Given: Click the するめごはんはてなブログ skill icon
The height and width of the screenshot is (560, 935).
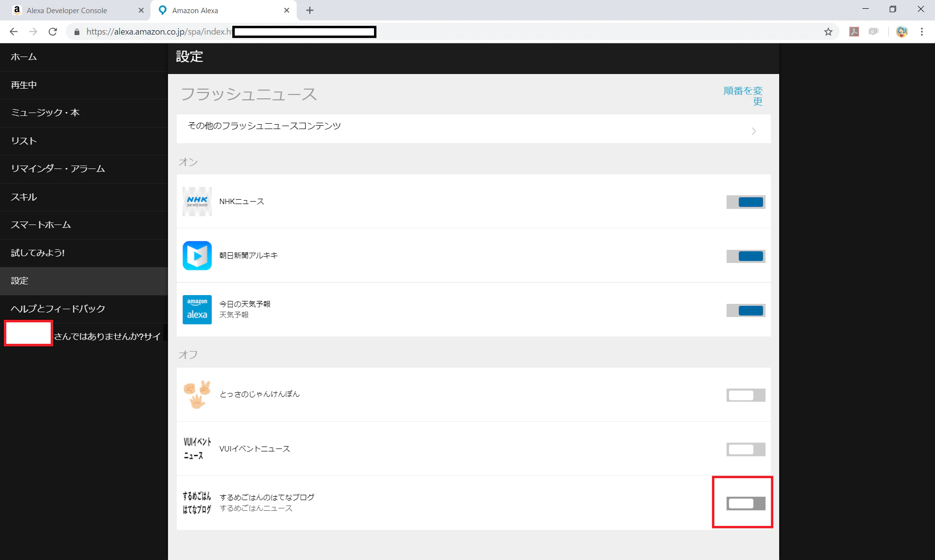Looking at the screenshot, I should point(197,503).
